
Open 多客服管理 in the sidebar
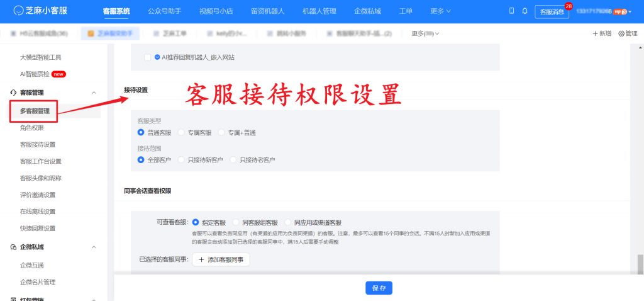pos(35,111)
